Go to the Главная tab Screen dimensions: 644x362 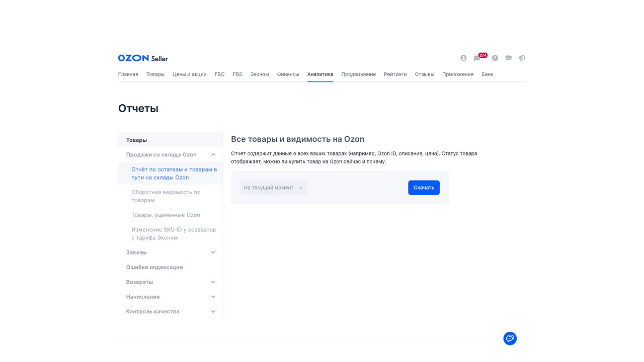point(128,74)
